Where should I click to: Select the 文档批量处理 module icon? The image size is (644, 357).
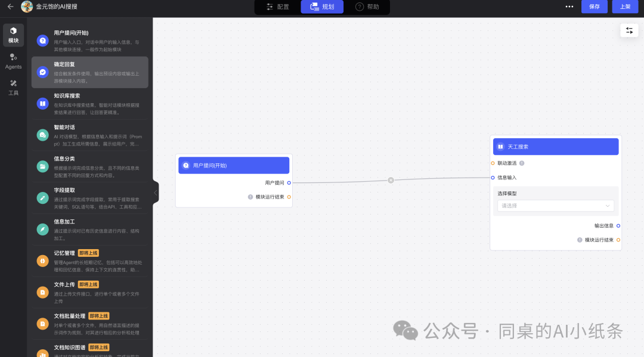pos(43,324)
